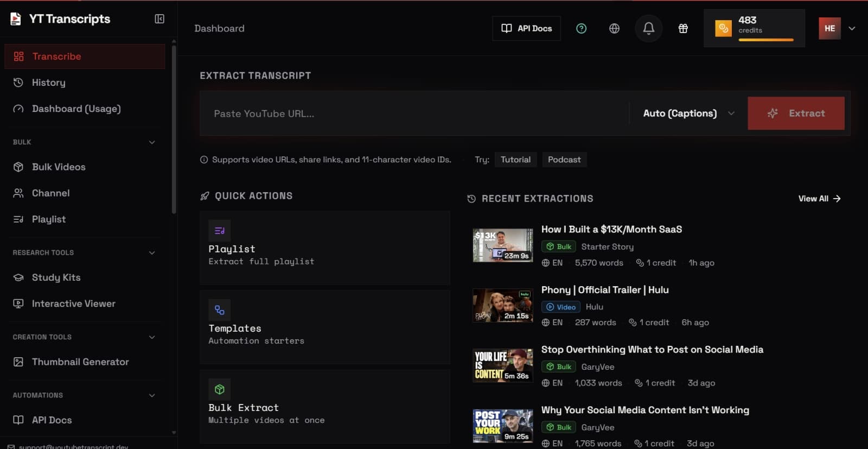Click the 483 credits coin icon
868x449 pixels.
(723, 28)
